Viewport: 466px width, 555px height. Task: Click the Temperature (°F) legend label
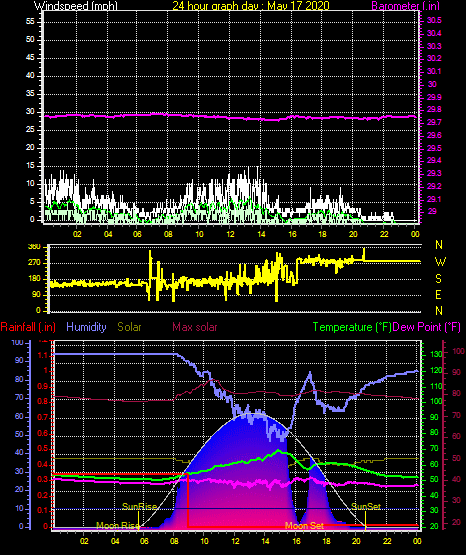pyautogui.click(x=352, y=327)
